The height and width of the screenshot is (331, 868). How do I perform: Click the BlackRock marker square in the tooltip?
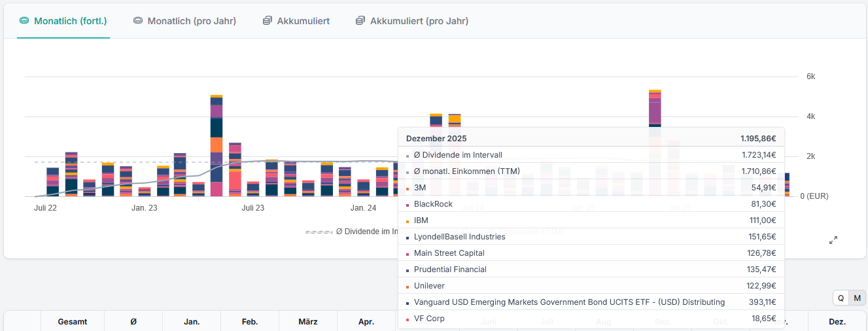click(x=408, y=205)
